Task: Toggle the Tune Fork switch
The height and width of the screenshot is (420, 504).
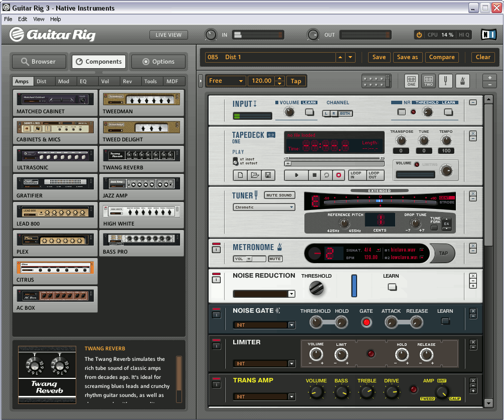Action: tap(434, 228)
